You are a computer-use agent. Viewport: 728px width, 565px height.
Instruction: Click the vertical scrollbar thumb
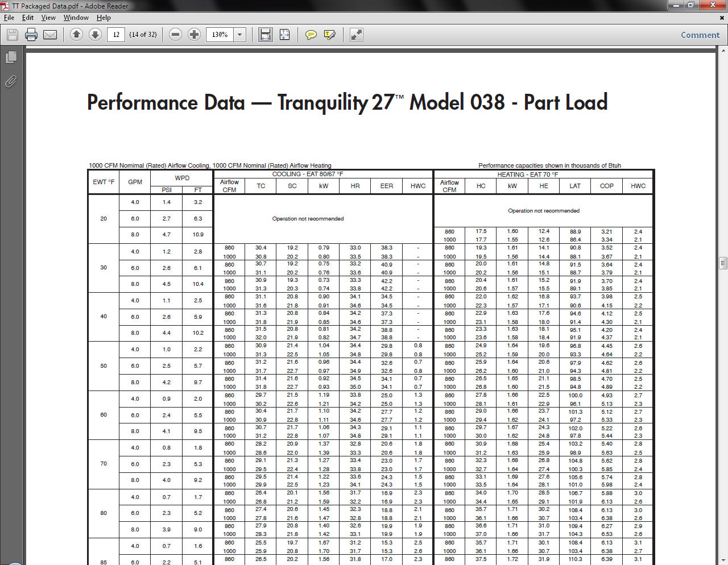click(723, 263)
